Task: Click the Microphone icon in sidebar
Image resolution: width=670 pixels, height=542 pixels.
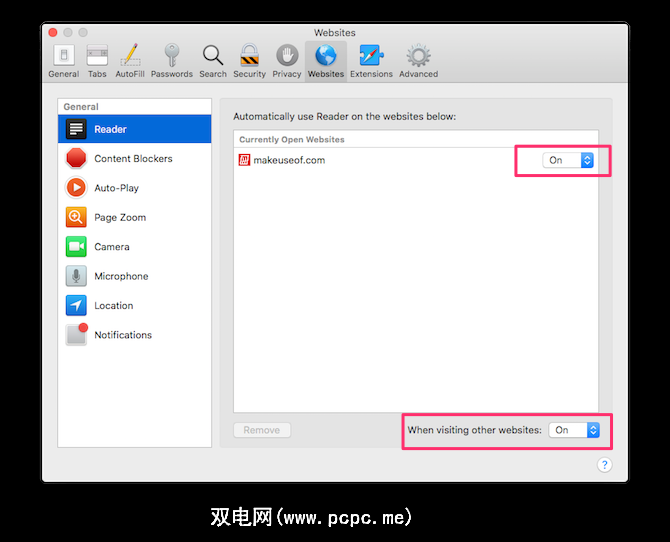Action: pyautogui.click(x=76, y=276)
